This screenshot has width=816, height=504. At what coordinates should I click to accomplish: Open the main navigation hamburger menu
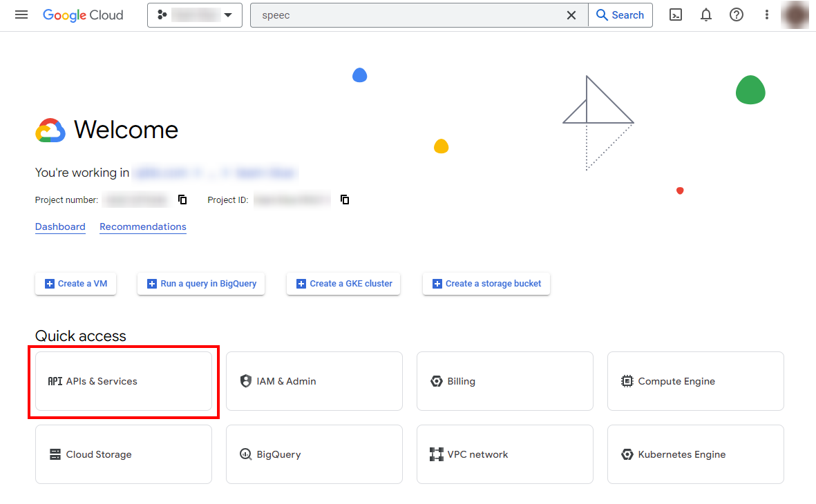point(21,14)
